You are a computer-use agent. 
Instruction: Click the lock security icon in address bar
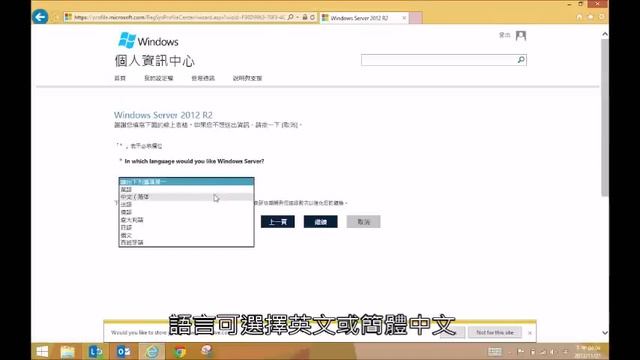305,18
